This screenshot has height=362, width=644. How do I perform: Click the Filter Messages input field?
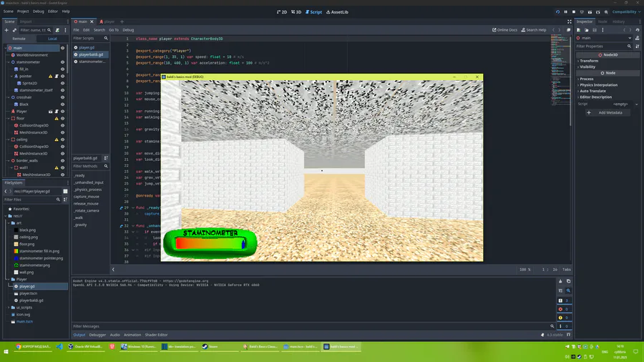(x=311, y=326)
